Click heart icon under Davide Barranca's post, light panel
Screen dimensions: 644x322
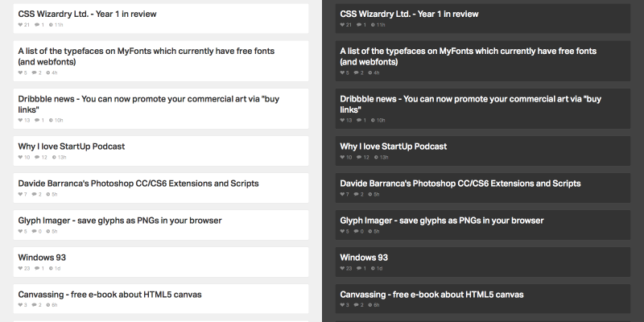tap(20, 194)
